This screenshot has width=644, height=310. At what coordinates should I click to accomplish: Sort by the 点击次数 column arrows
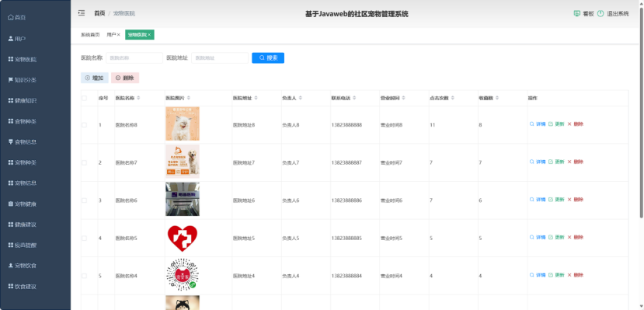point(453,98)
